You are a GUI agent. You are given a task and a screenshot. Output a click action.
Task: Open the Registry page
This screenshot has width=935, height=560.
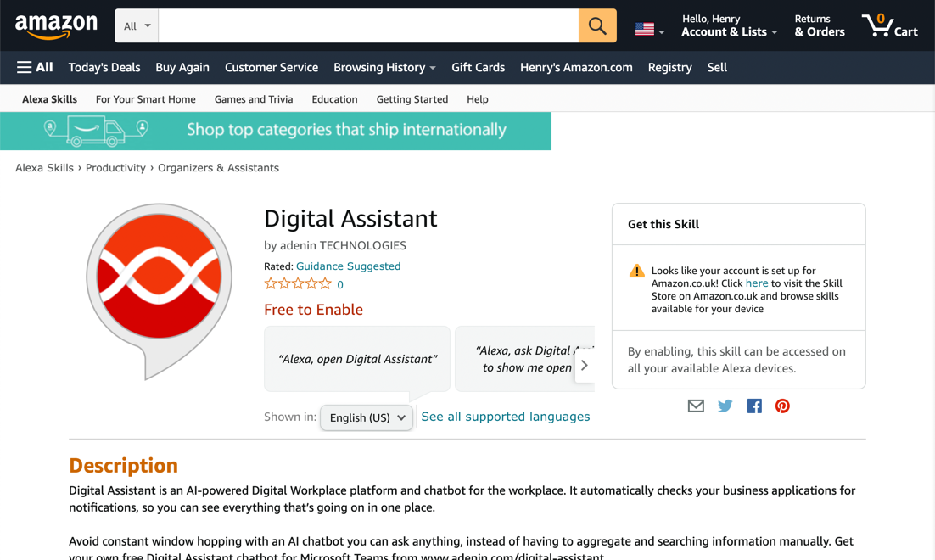(669, 67)
